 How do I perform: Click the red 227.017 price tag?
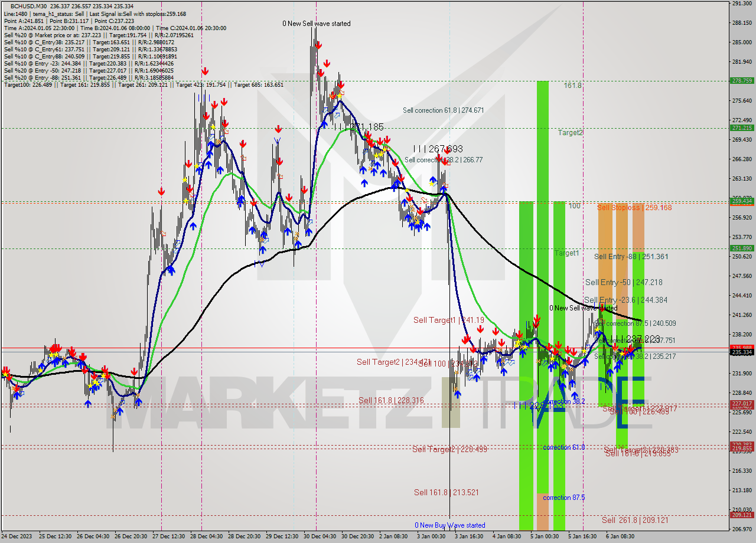click(x=742, y=404)
